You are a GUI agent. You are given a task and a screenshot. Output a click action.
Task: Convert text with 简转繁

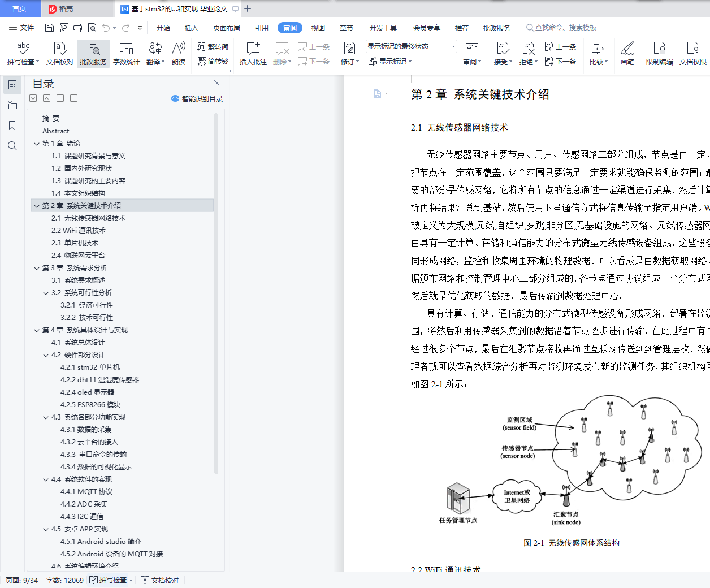213,61
